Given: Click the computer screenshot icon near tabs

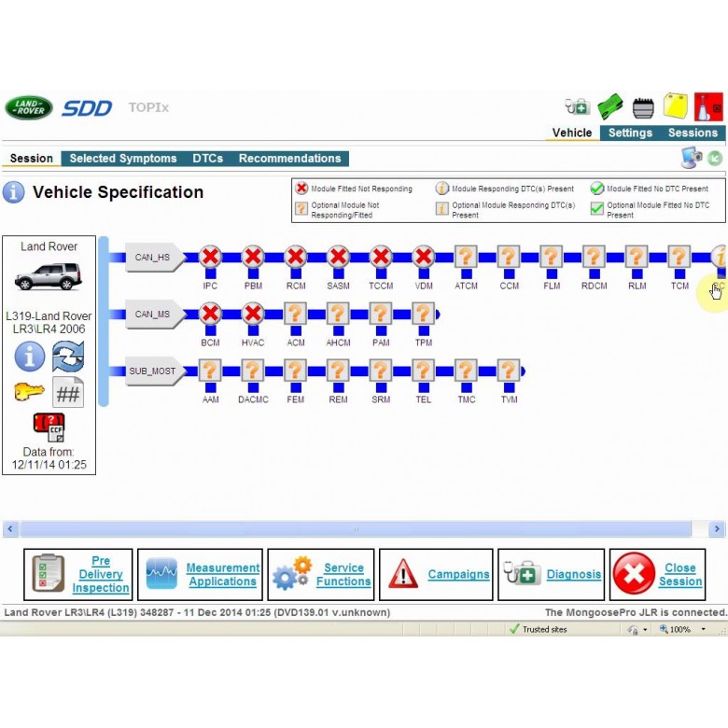Looking at the screenshot, I should [692, 158].
